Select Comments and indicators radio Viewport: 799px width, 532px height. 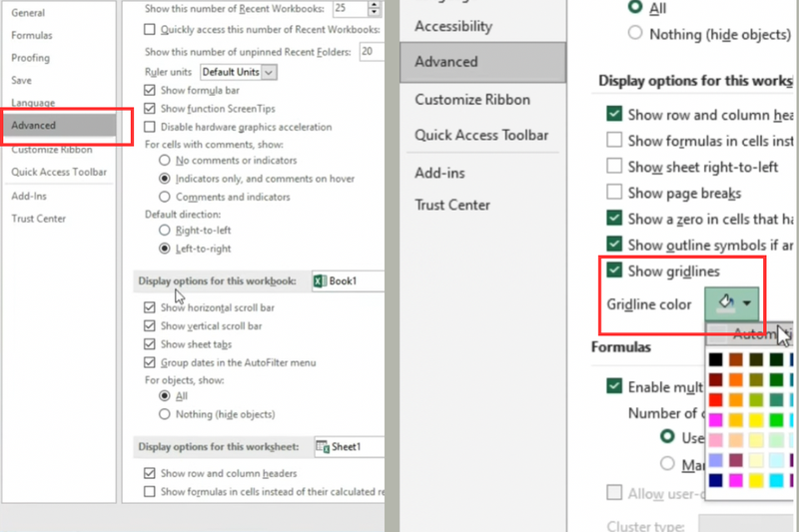tap(164, 197)
